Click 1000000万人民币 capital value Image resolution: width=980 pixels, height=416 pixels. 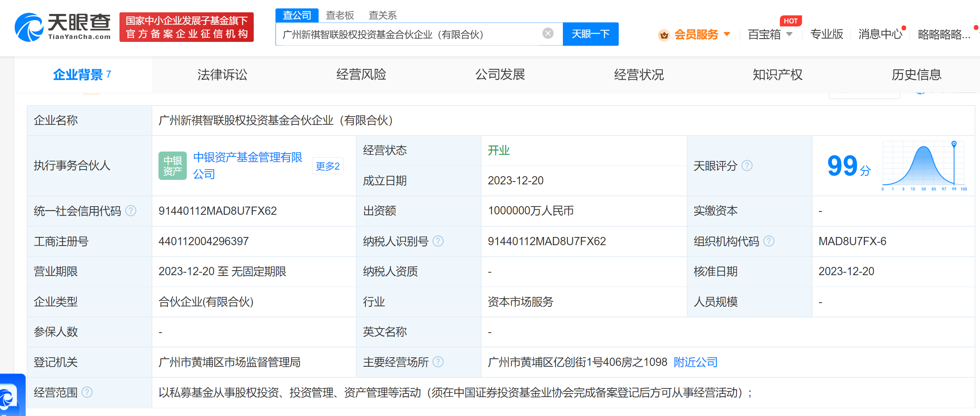(x=530, y=211)
